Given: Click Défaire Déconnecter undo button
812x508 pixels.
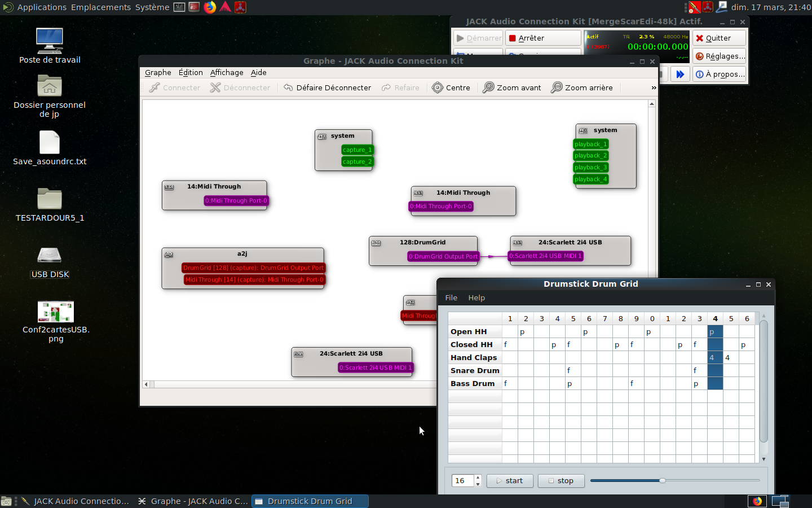Looking at the screenshot, I should pyautogui.click(x=327, y=87).
